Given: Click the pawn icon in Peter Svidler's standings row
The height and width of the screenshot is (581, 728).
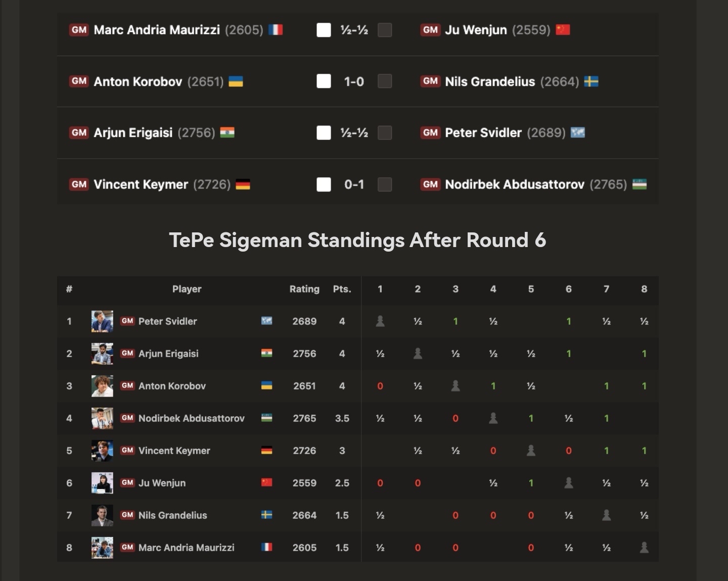Looking at the screenshot, I should pyautogui.click(x=380, y=321).
